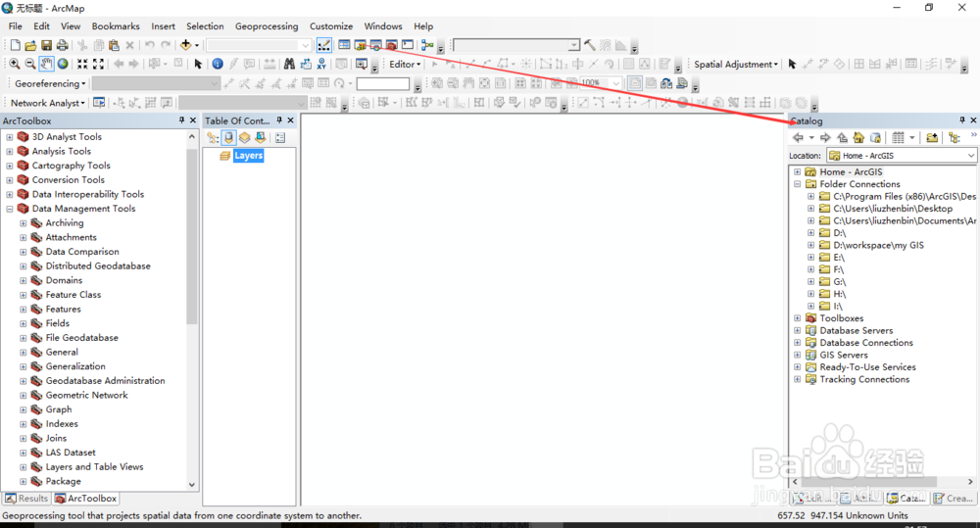Select the Identify tool

tap(218, 64)
